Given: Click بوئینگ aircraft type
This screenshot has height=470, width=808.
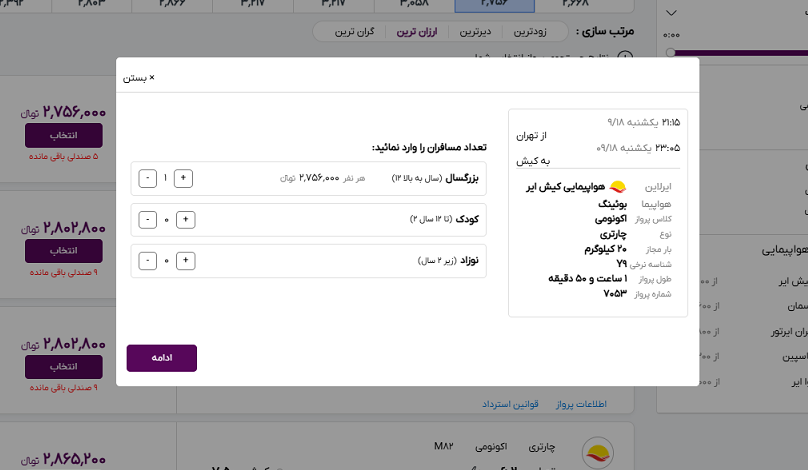Looking at the screenshot, I should [612, 204].
